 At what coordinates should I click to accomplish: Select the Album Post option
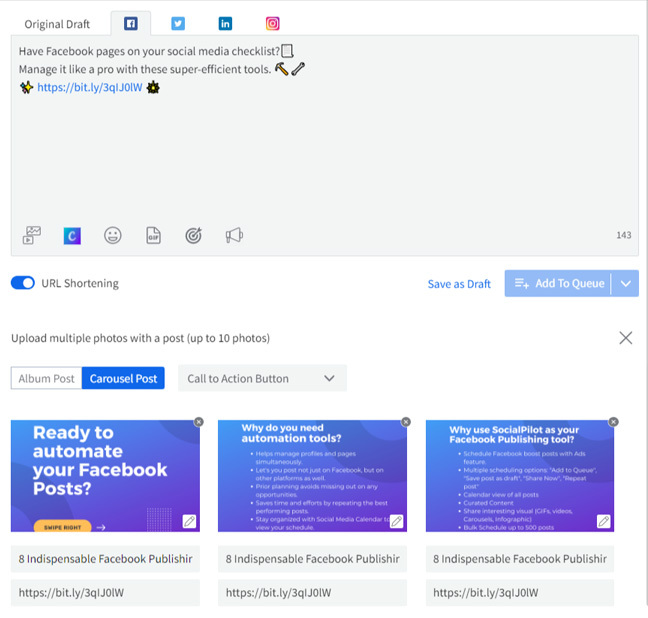[46, 378]
